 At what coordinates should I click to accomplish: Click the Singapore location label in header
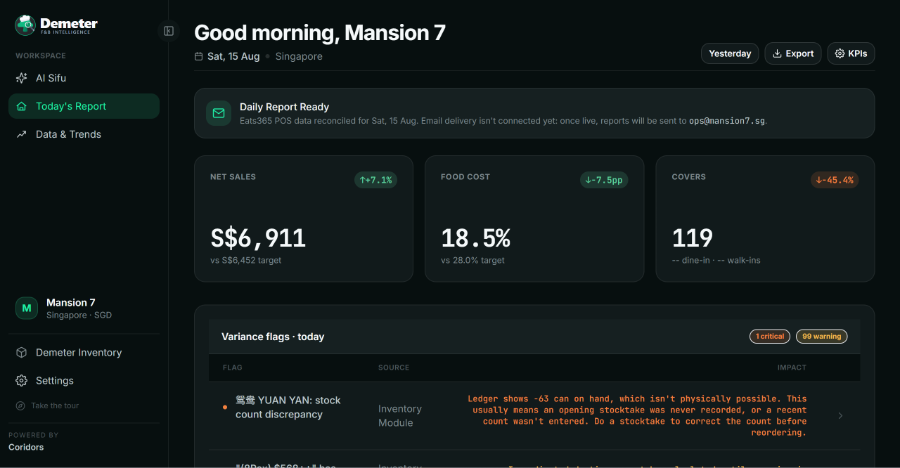pyautogui.click(x=298, y=56)
